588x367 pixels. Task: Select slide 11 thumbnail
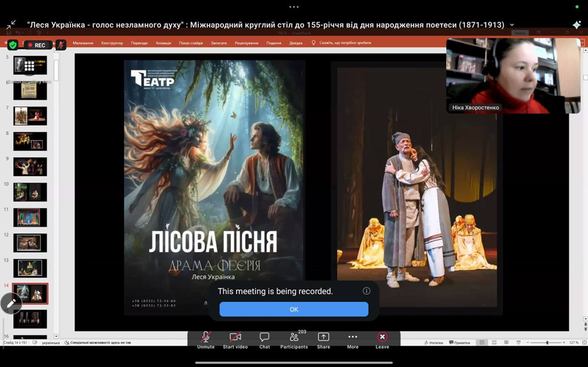30,218
